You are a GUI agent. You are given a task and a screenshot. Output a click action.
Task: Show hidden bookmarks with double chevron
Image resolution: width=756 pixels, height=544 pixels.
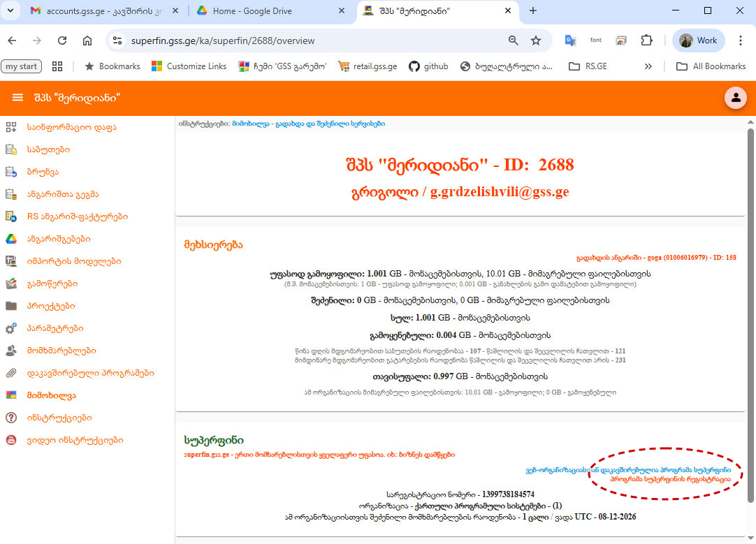pos(648,66)
